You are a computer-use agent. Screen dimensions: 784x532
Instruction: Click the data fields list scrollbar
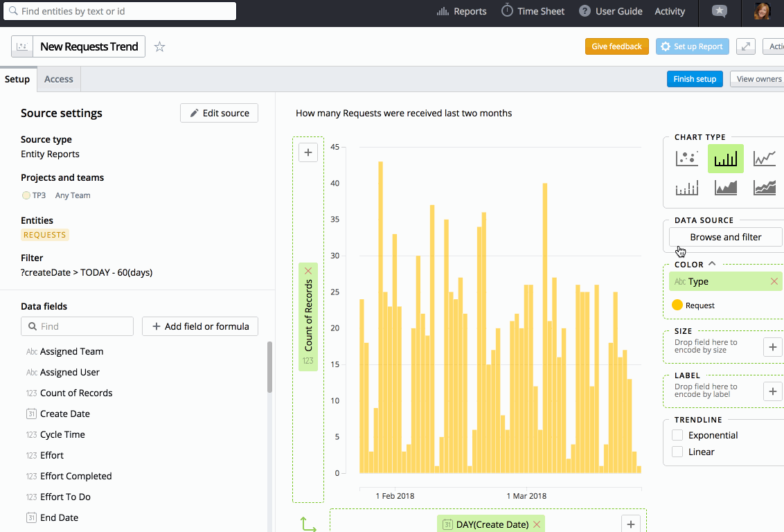tap(269, 368)
